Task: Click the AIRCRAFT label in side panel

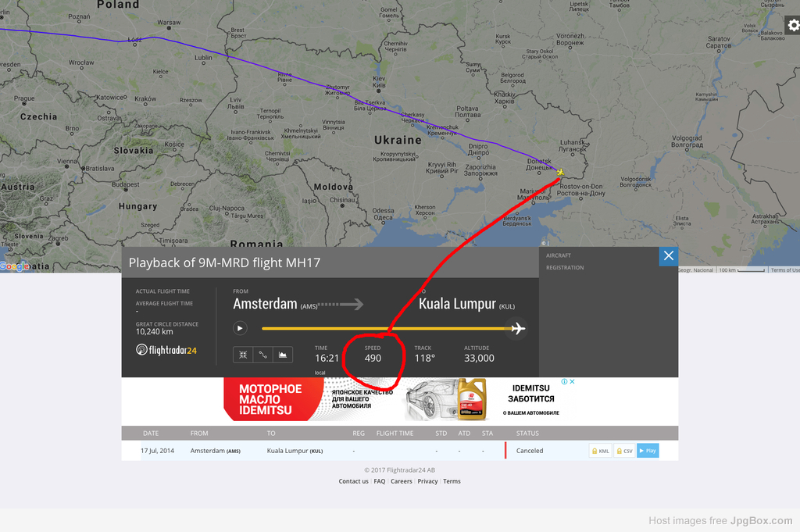Action: [x=559, y=255]
